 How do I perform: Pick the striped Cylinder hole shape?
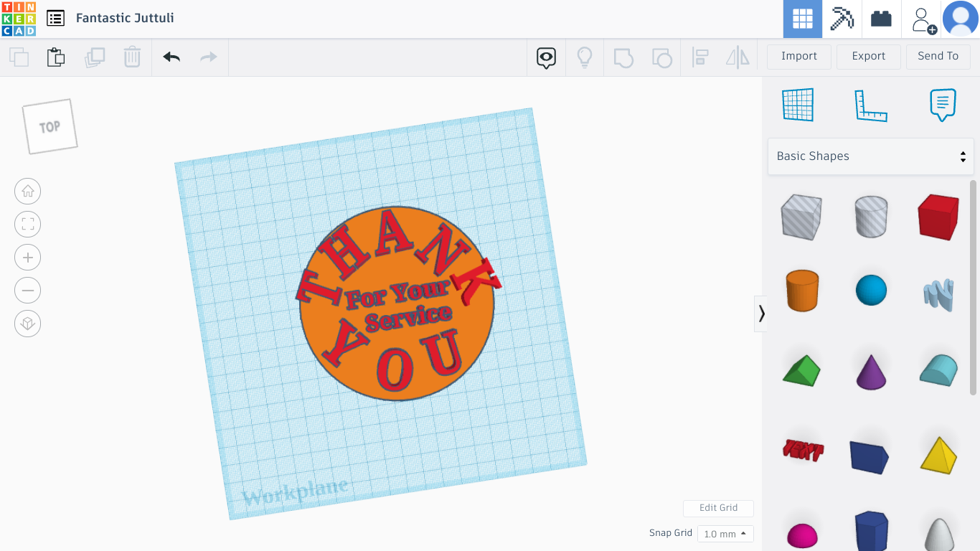871,216
